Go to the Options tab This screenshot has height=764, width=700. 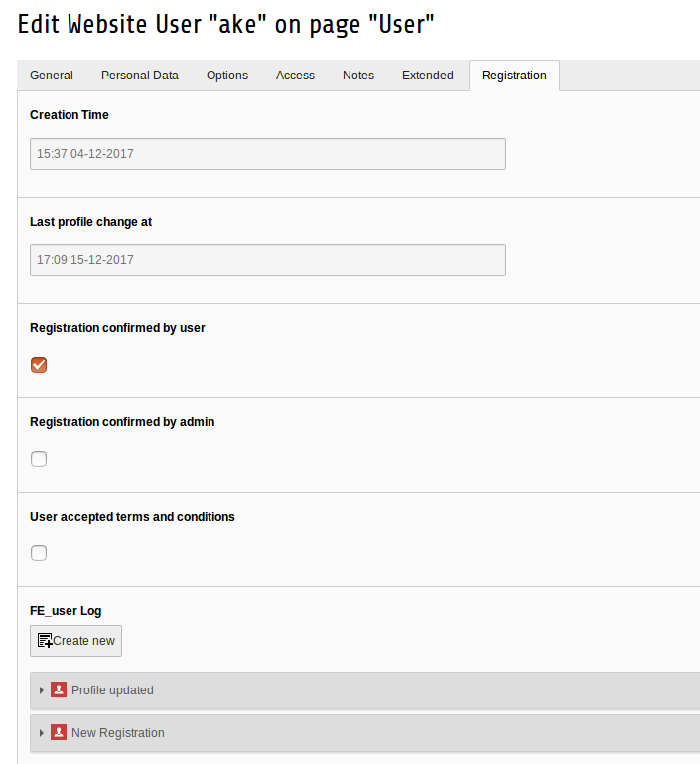227,76
